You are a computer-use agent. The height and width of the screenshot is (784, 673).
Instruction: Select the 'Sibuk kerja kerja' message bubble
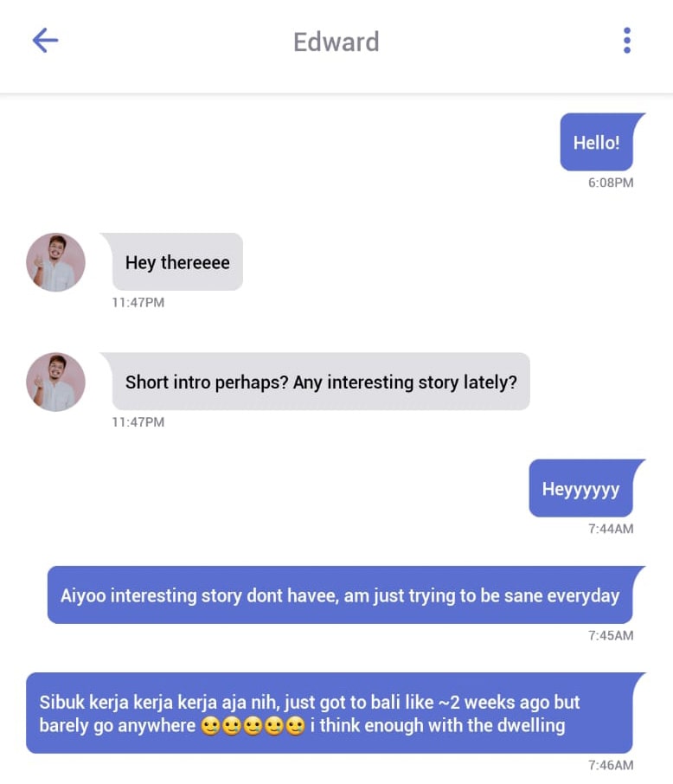point(330,713)
